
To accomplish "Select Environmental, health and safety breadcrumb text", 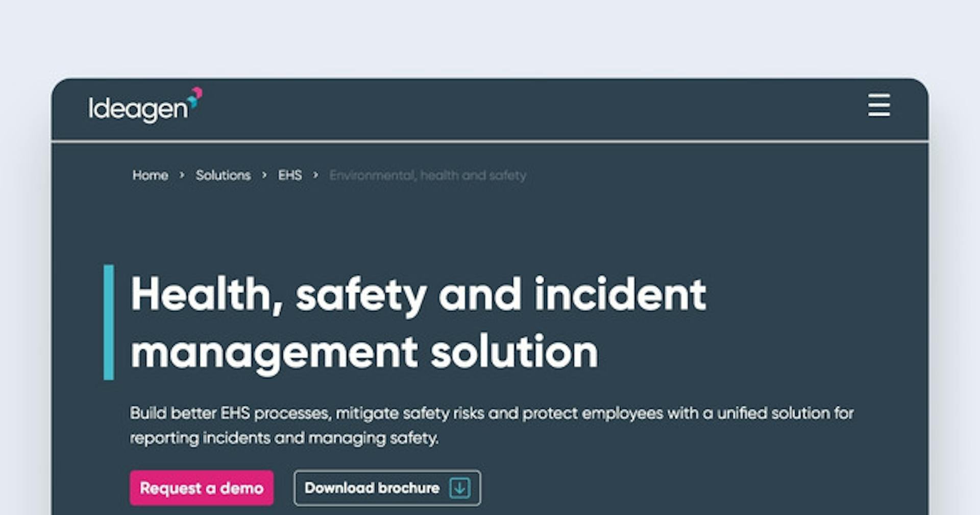I will tap(428, 175).
